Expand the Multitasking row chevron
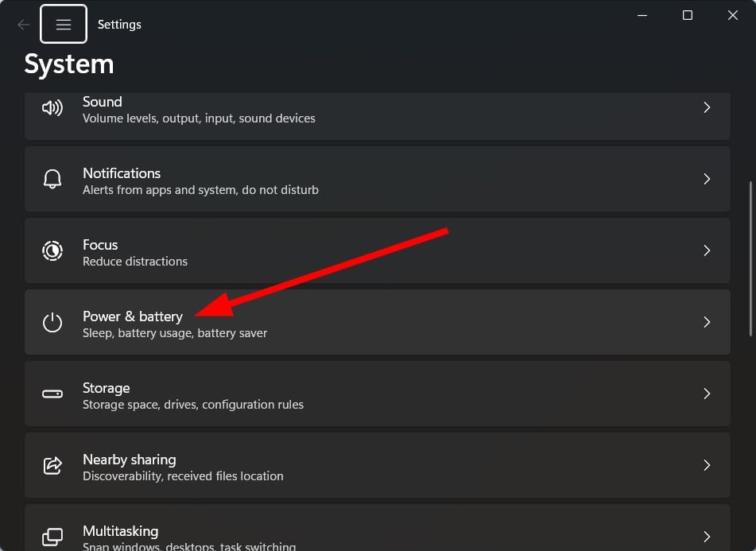Viewport: 756px width, 551px height. click(707, 537)
